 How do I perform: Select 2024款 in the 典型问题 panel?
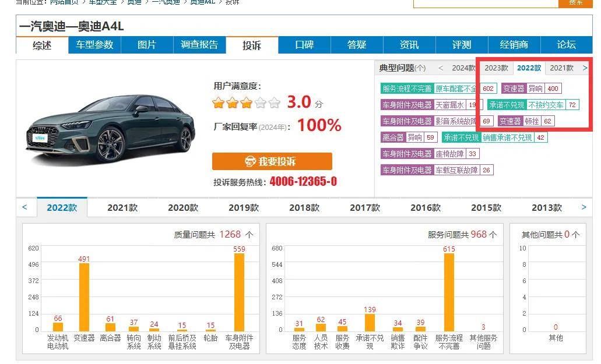pyautogui.click(x=463, y=68)
